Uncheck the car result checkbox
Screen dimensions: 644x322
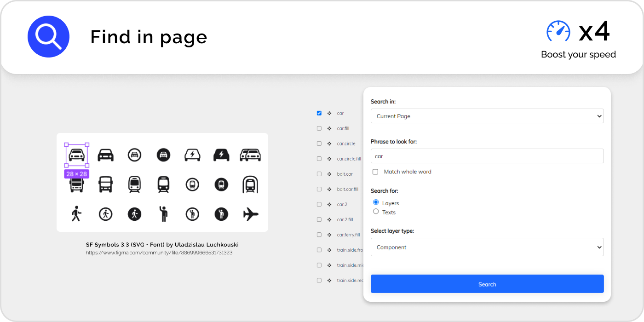(x=319, y=113)
